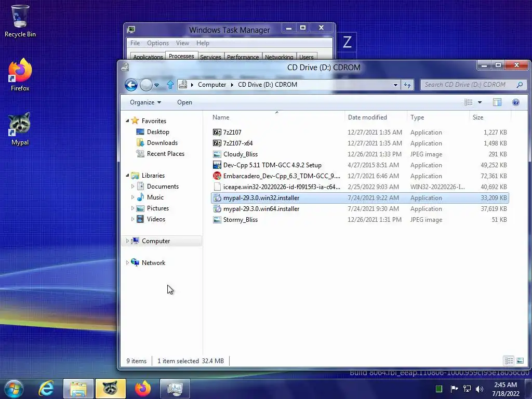Expand the Pictures library node
The width and height of the screenshot is (532, 399).
point(132,208)
